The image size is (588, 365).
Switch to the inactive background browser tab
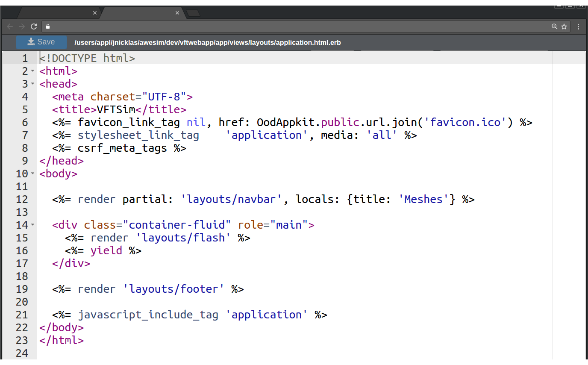pos(59,13)
